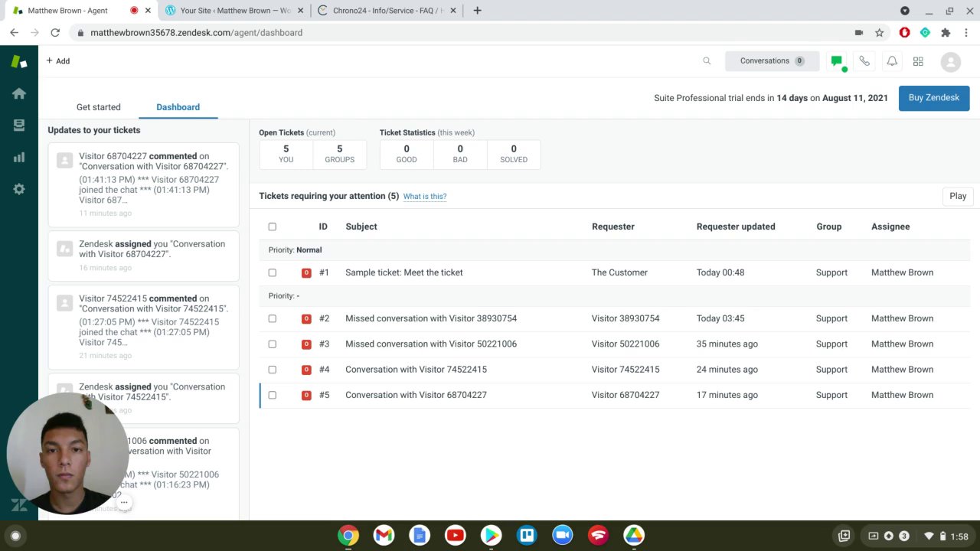Tick the checkbox for ticket #5

[x=272, y=395]
